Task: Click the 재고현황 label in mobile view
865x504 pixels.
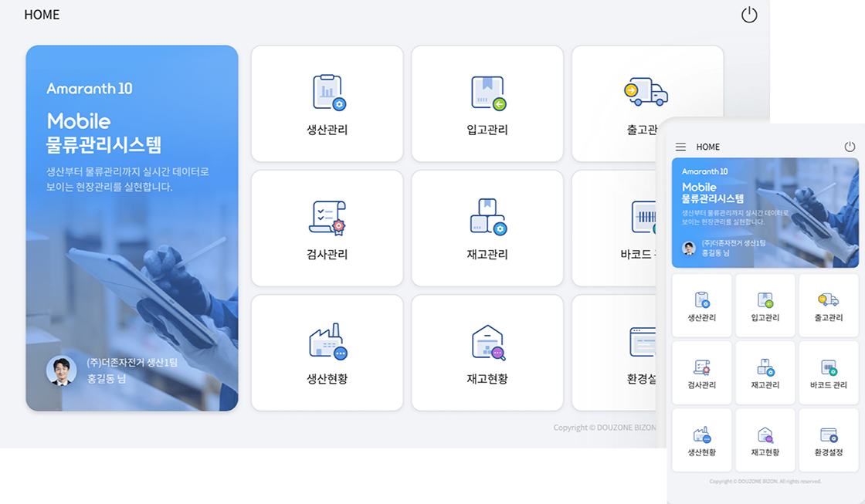Action: [765, 452]
